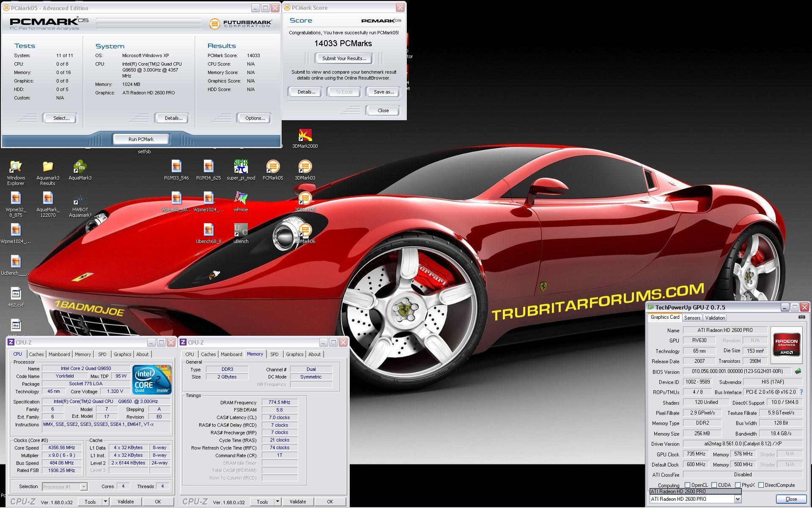This screenshot has height=508, width=812.
Task: Click the Core Speed value field
Action: point(62,448)
